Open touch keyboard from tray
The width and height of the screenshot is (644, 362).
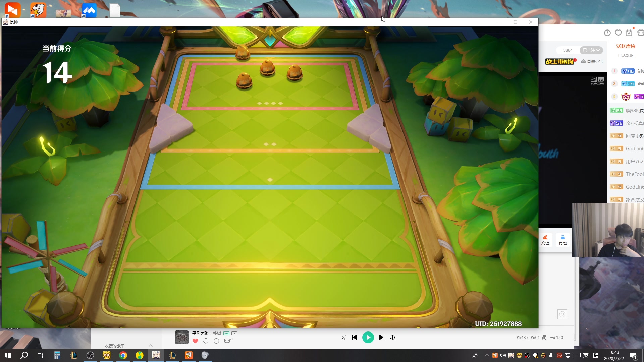[x=577, y=355]
